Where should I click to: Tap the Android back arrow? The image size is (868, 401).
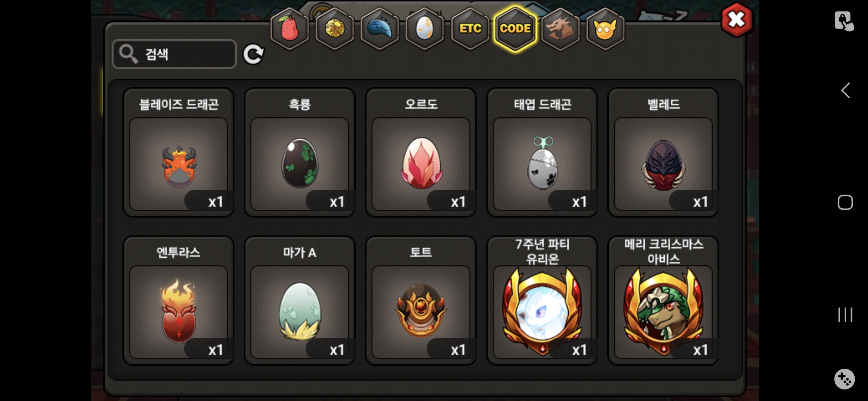pyautogui.click(x=845, y=90)
